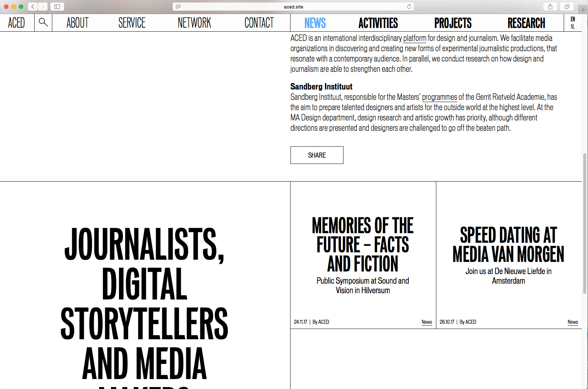Click the SHARE button
588x389 pixels.
pos(317,155)
